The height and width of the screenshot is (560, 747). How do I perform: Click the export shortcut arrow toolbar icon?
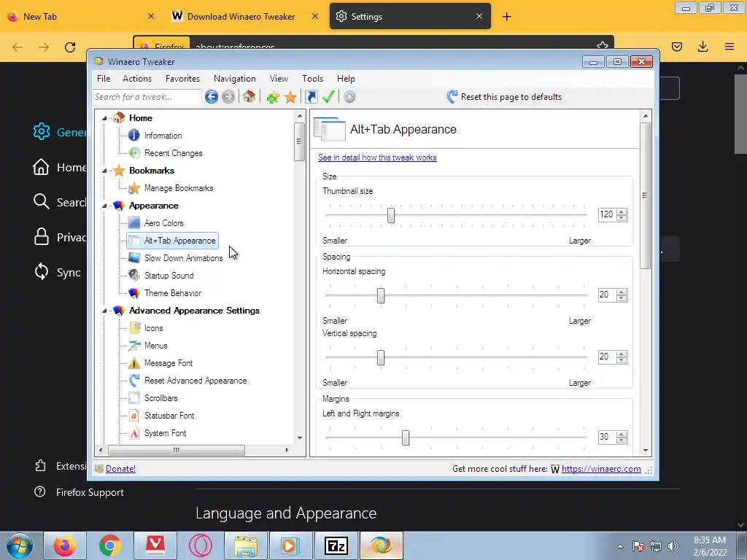(x=311, y=97)
